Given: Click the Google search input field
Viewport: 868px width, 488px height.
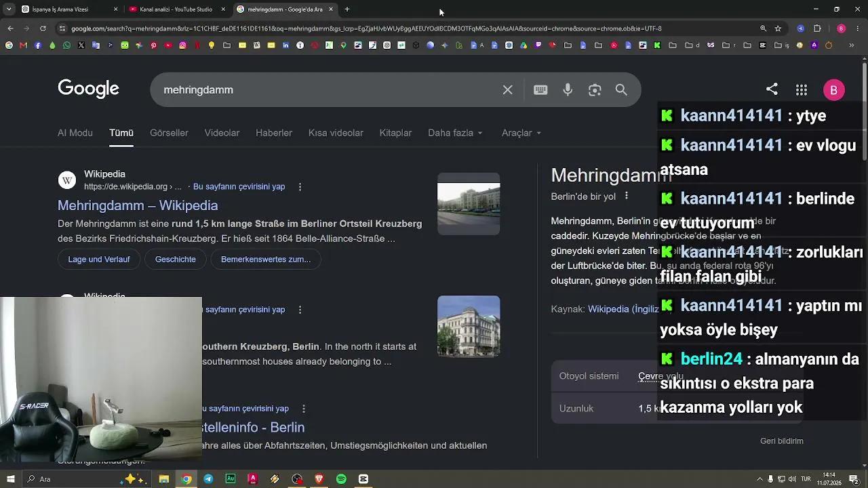Looking at the screenshot, I should (x=328, y=89).
